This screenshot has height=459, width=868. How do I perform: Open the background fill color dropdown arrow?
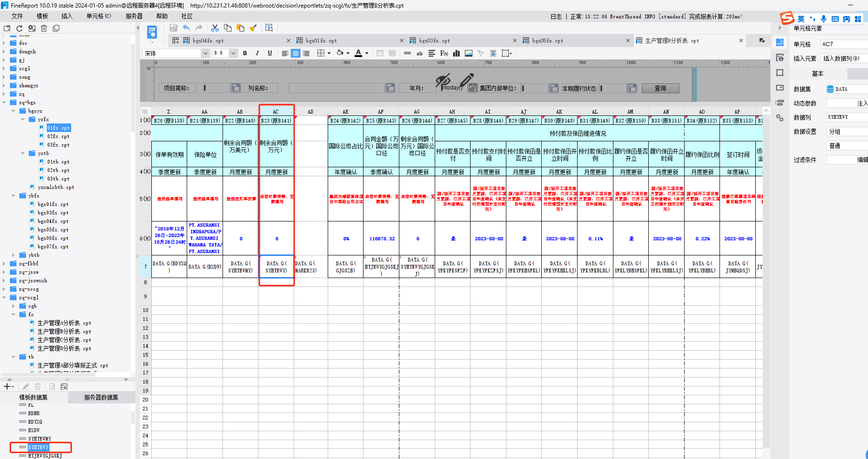tap(348, 53)
